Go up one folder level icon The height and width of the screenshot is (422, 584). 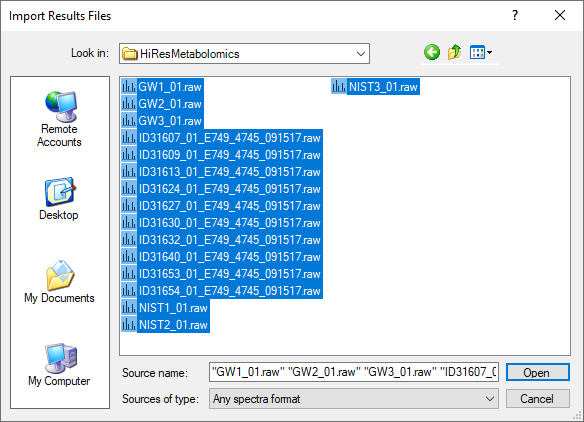[x=454, y=53]
